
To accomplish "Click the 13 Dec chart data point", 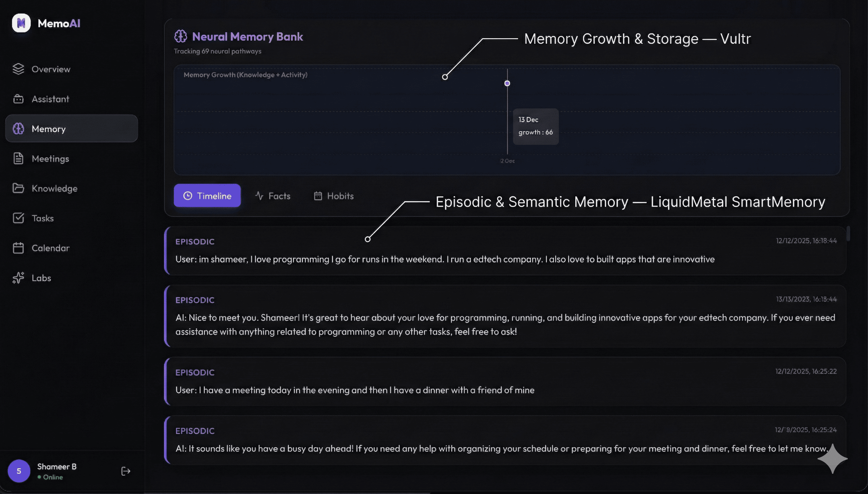I will tap(507, 83).
